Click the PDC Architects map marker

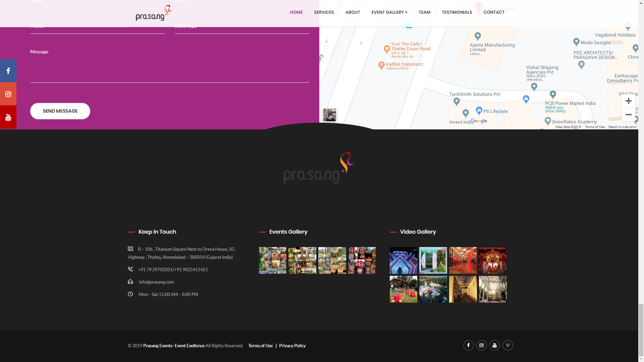(581, 65)
